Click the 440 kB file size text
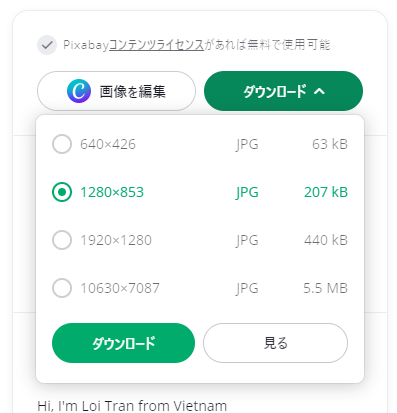 [326, 240]
